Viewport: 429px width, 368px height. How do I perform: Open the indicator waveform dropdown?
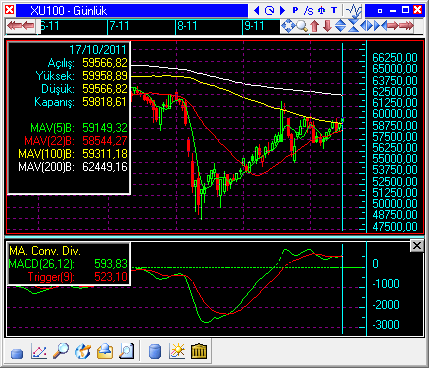354,11
